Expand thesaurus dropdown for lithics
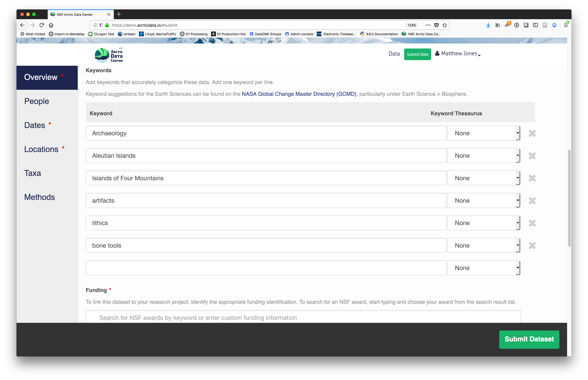Viewport: 588px width, 380px height. [x=483, y=223]
